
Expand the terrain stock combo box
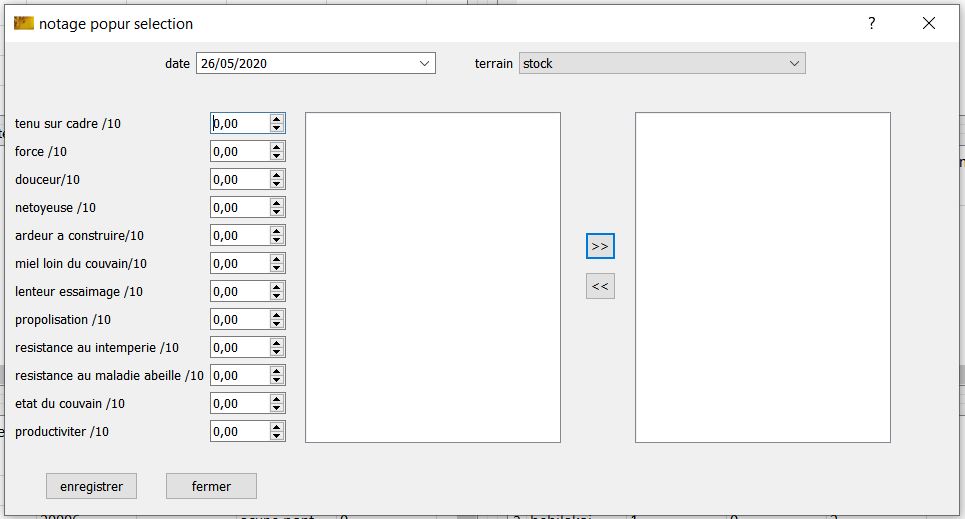click(x=794, y=63)
